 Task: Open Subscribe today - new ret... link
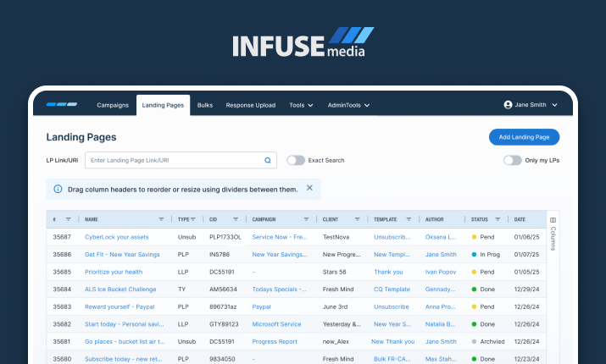click(x=124, y=359)
